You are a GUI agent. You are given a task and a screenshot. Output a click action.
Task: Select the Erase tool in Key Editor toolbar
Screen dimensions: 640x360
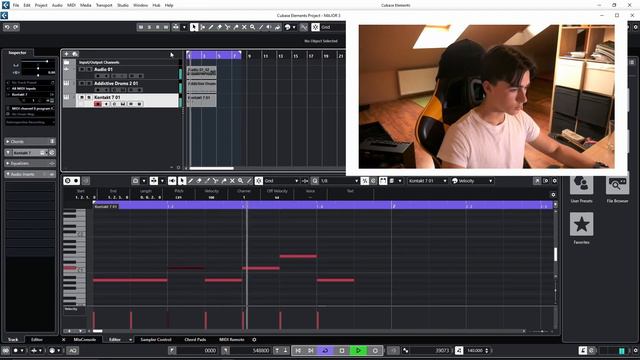pyautogui.click(x=199, y=181)
